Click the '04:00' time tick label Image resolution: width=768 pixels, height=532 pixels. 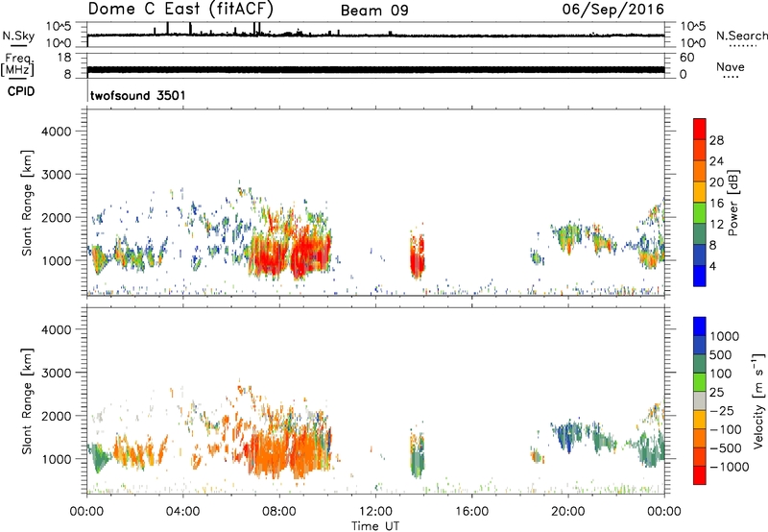pyautogui.click(x=182, y=512)
